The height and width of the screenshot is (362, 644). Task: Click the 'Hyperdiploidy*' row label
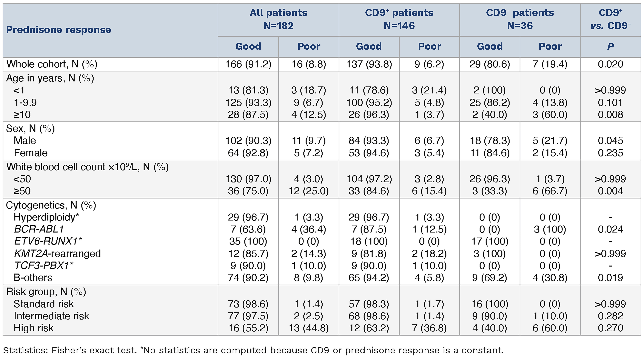pyautogui.click(x=46, y=217)
